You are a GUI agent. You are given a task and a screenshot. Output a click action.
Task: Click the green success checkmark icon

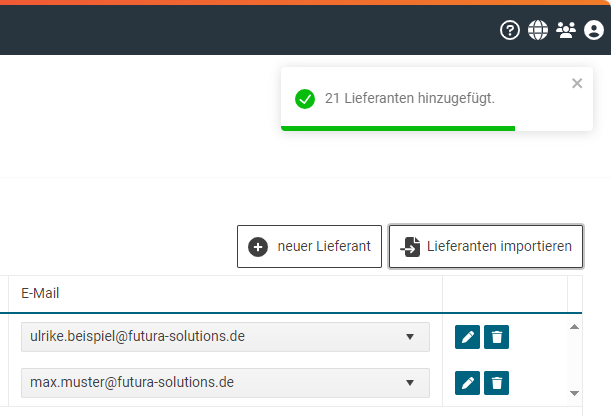tap(305, 98)
